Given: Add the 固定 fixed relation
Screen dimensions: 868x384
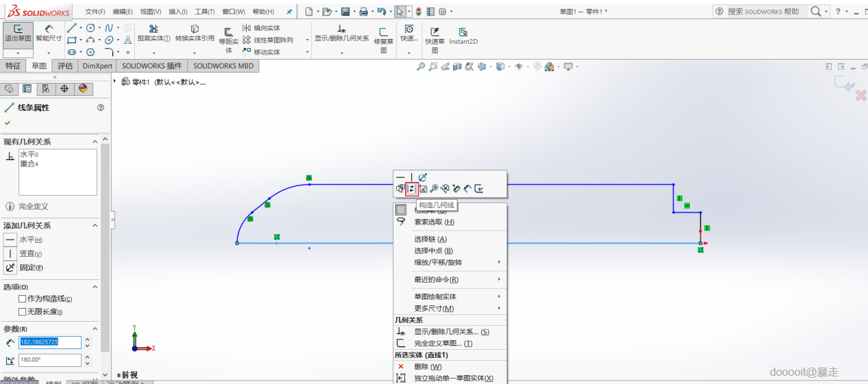Looking at the screenshot, I should tap(10, 268).
